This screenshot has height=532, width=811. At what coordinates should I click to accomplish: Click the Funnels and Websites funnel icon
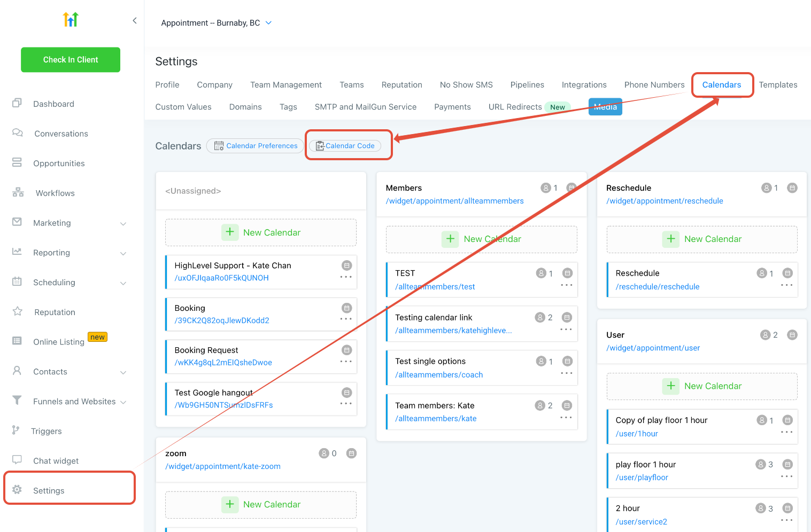[x=17, y=400]
